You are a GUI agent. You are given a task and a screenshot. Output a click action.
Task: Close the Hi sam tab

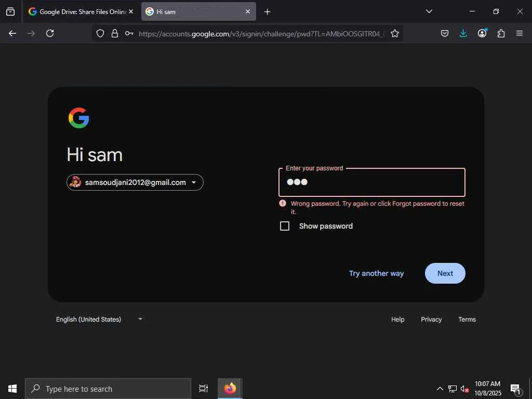click(x=248, y=11)
